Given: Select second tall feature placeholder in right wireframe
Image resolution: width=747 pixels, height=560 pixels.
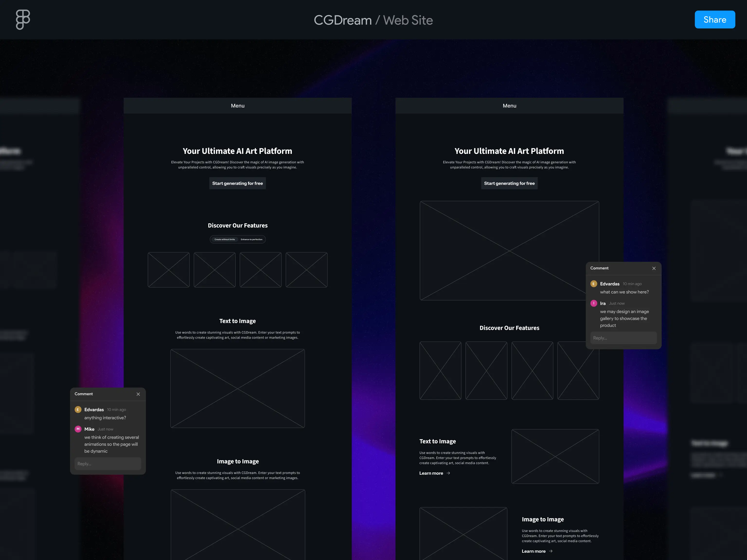Looking at the screenshot, I should tap(486, 371).
